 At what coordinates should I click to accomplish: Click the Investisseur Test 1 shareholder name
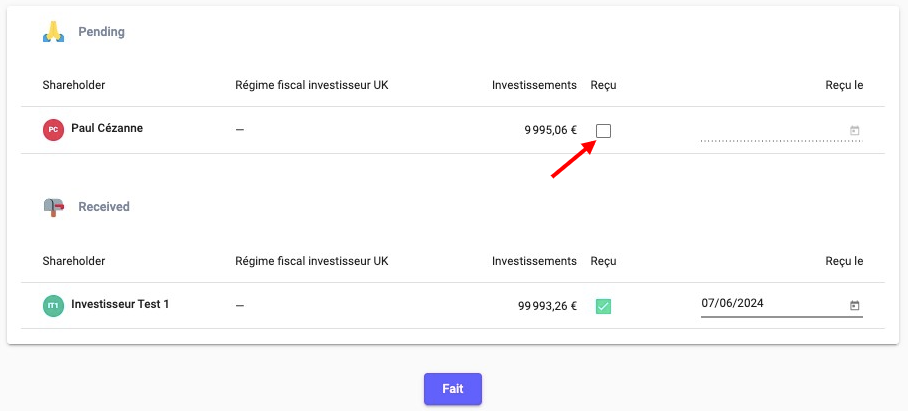120,304
